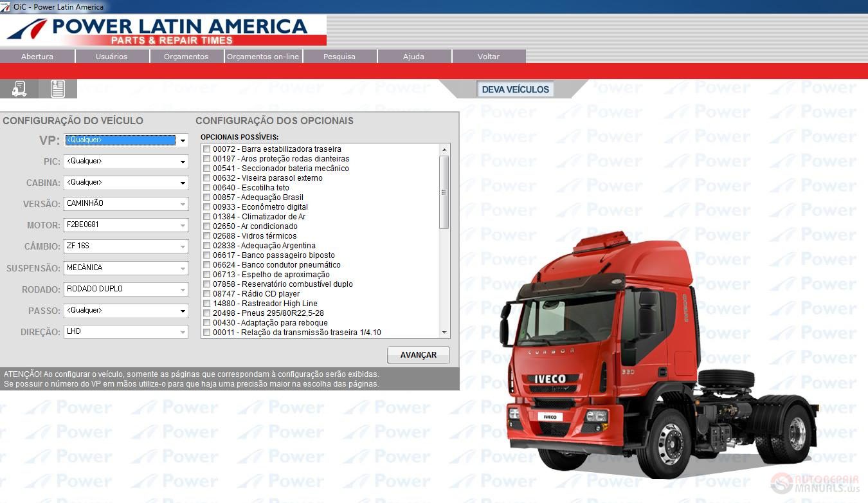Check 08747 Rádio CD player

pos(207,294)
